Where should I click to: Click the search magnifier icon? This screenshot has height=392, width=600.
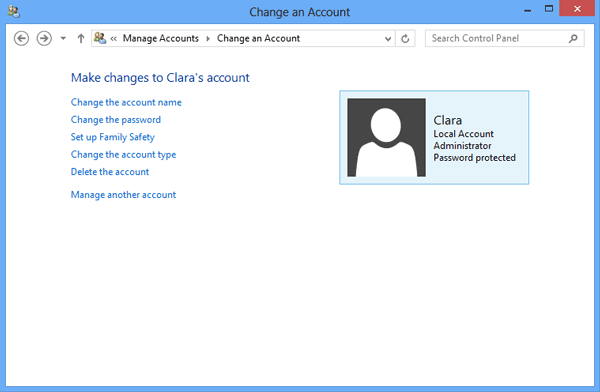coord(573,39)
